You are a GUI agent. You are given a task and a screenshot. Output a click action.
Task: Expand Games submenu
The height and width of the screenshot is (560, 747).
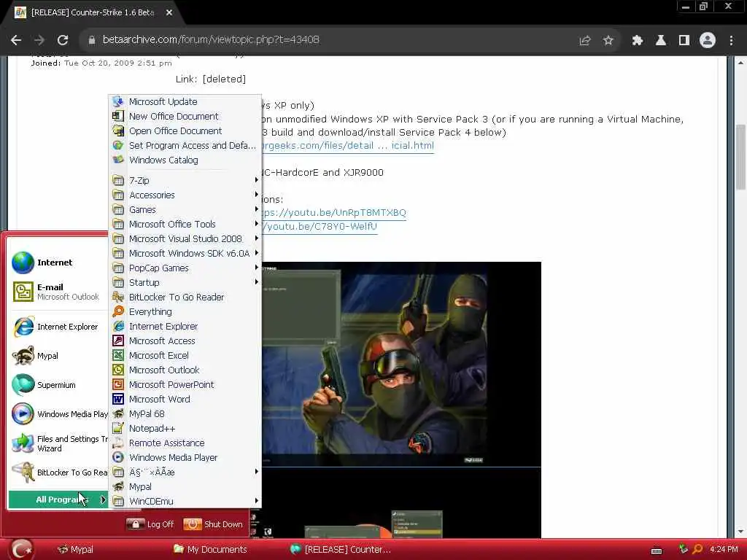(185, 209)
